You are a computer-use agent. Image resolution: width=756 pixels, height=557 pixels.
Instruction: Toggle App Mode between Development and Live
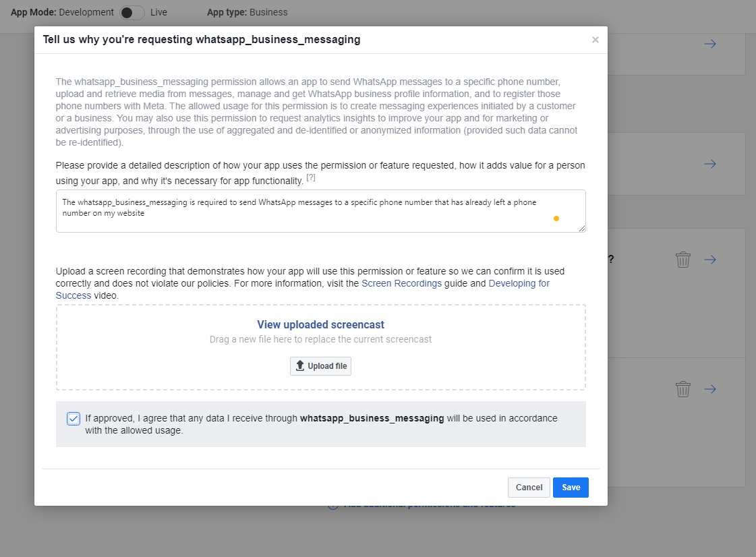(x=132, y=13)
